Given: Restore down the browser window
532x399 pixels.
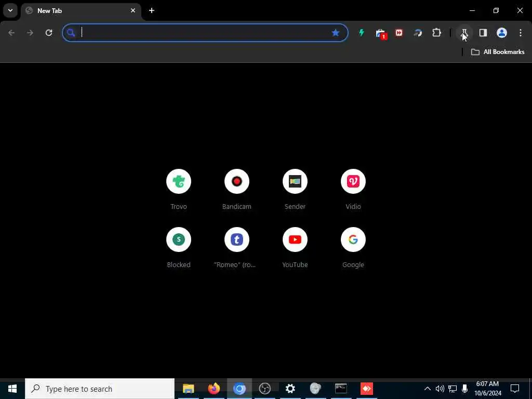Looking at the screenshot, I should (496, 10).
